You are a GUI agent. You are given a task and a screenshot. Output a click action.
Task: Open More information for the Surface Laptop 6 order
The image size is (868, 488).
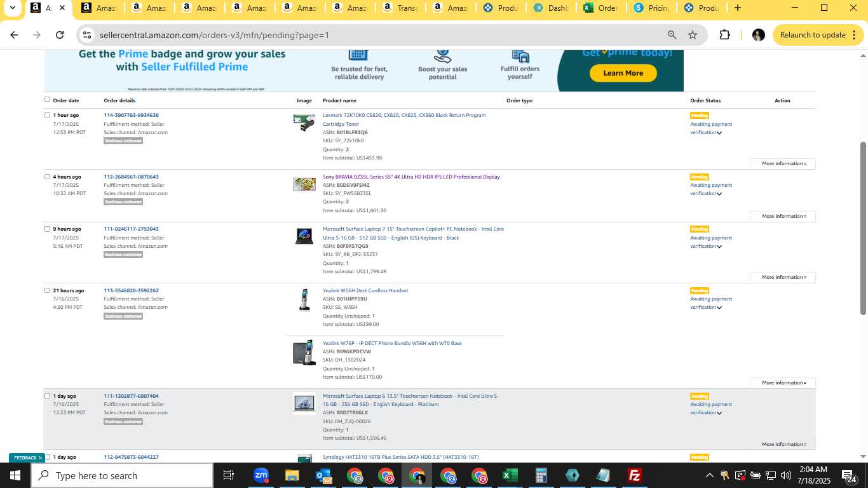click(x=783, y=444)
